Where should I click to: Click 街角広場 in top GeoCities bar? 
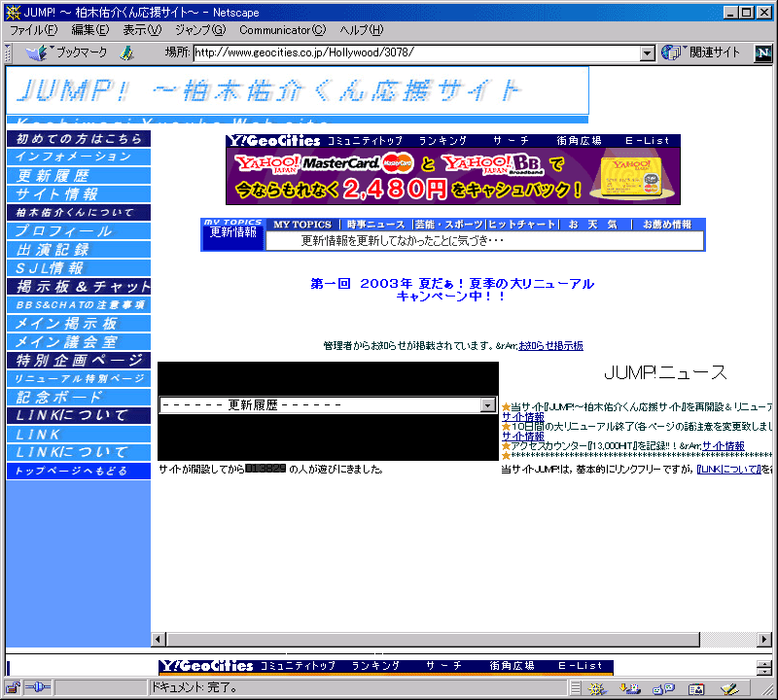(x=579, y=141)
